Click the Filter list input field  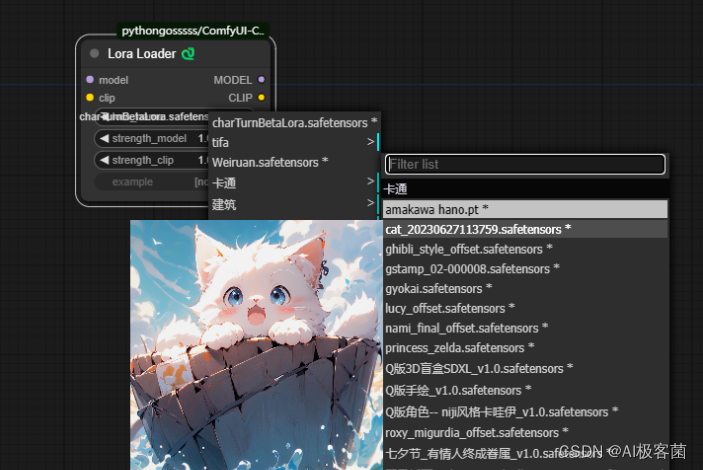(525, 164)
